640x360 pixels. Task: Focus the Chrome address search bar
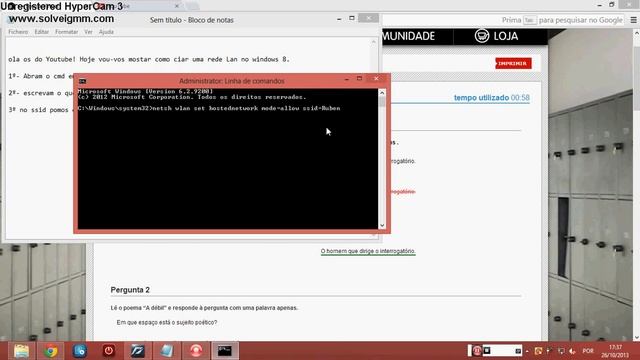502,20
